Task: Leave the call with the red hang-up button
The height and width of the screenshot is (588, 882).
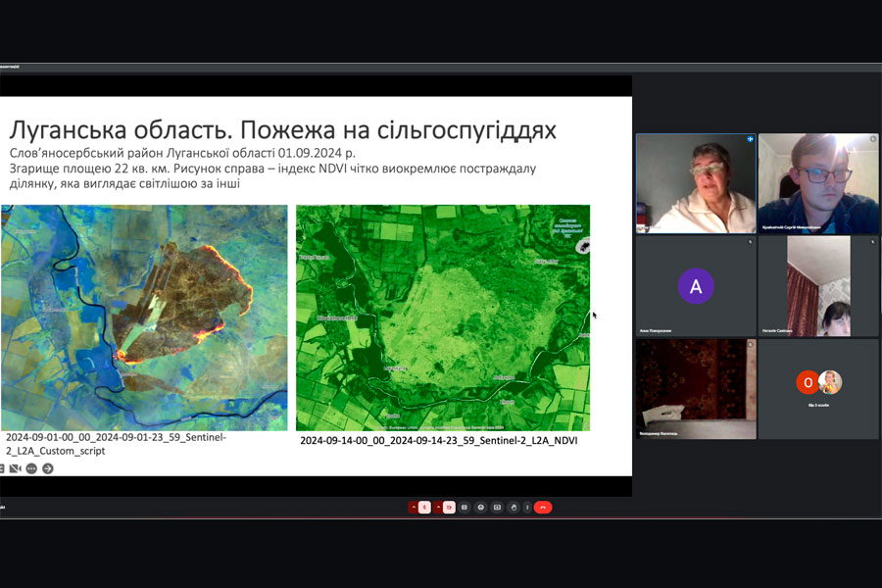Action: [543, 508]
